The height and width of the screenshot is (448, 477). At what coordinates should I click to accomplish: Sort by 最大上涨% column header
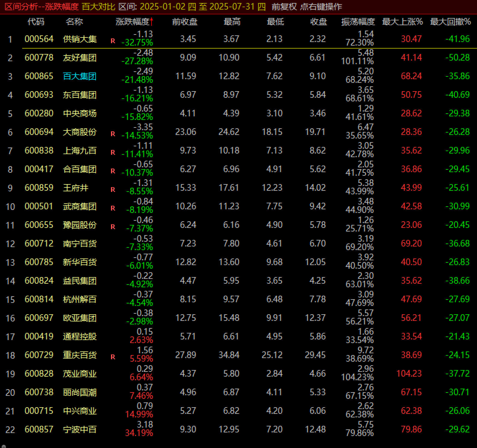pos(402,22)
